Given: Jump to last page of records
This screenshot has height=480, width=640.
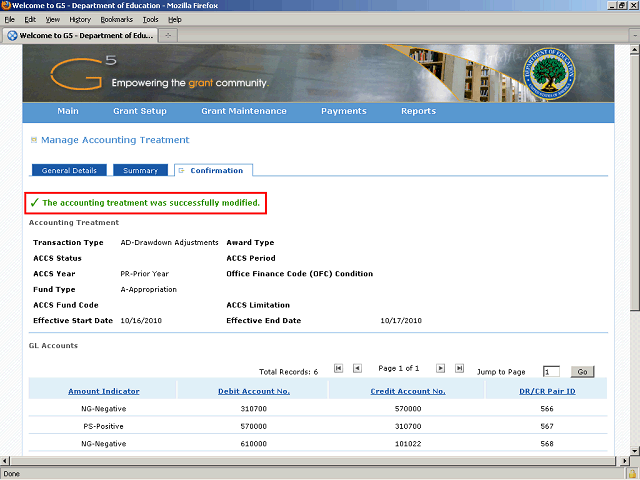Looking at the screenshot, I should [459, 369].
